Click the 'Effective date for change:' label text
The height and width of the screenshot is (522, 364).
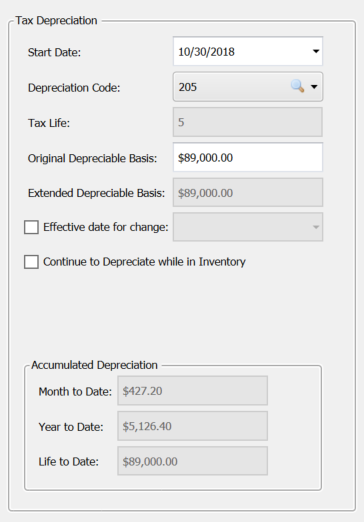click(106, 227)
